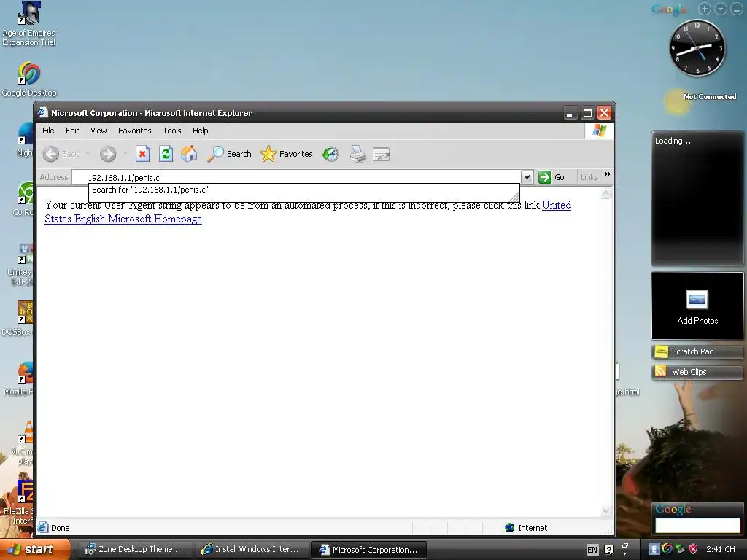Open the Back button history dropdown arrow

(88, 153)
